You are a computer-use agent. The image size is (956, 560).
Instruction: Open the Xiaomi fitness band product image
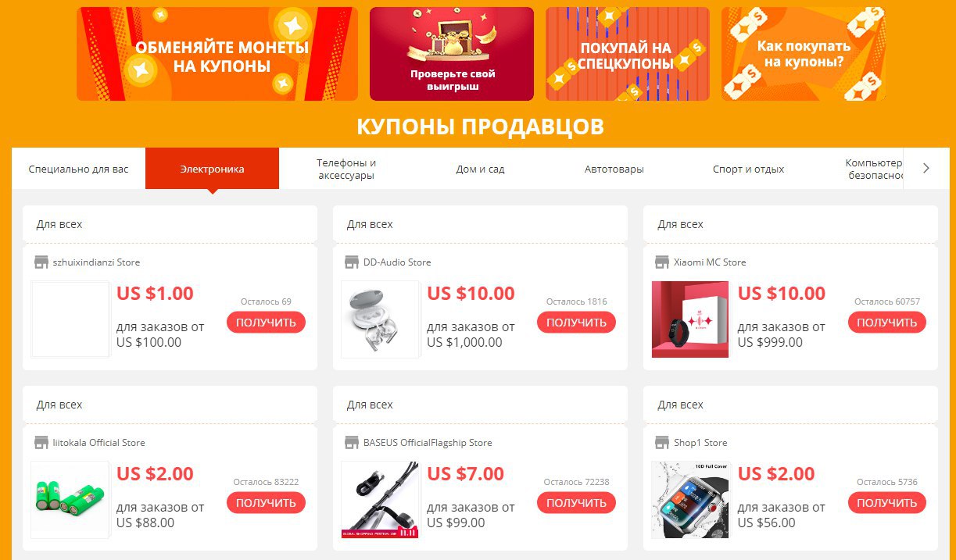pyautogui.click(x=690, y=319)
